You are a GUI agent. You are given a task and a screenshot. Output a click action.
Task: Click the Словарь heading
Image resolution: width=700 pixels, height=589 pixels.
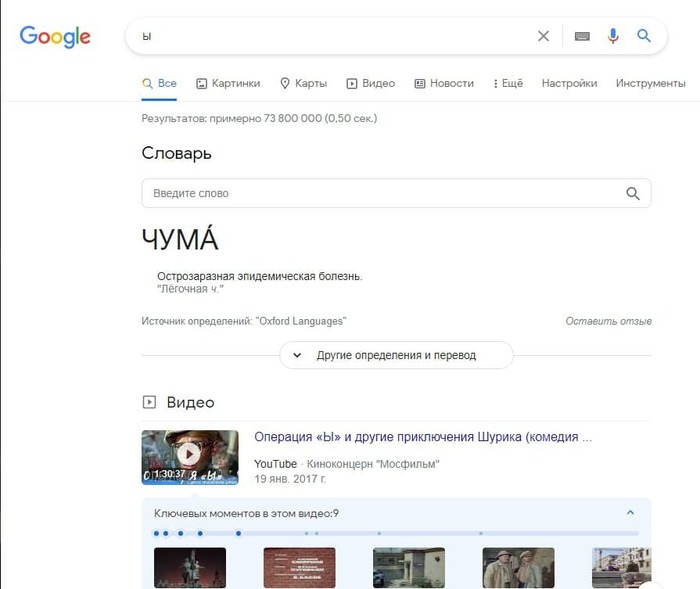176,153
